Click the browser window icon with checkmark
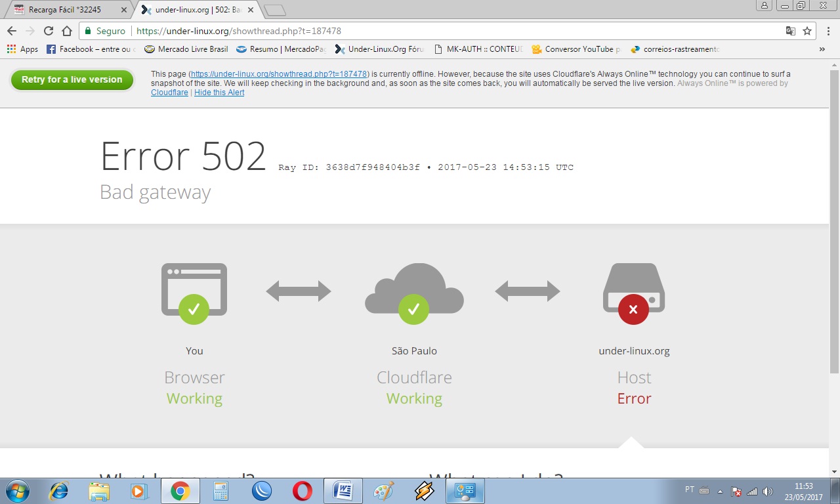Image resolution: width=840 pixels, height=504 pixels. pos(194,293)
